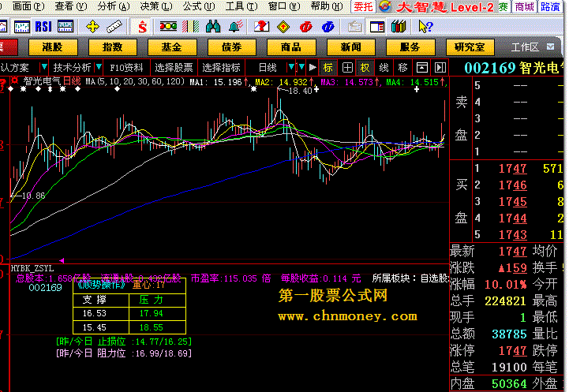Select the ruler measuring tool

coord(114,27)
